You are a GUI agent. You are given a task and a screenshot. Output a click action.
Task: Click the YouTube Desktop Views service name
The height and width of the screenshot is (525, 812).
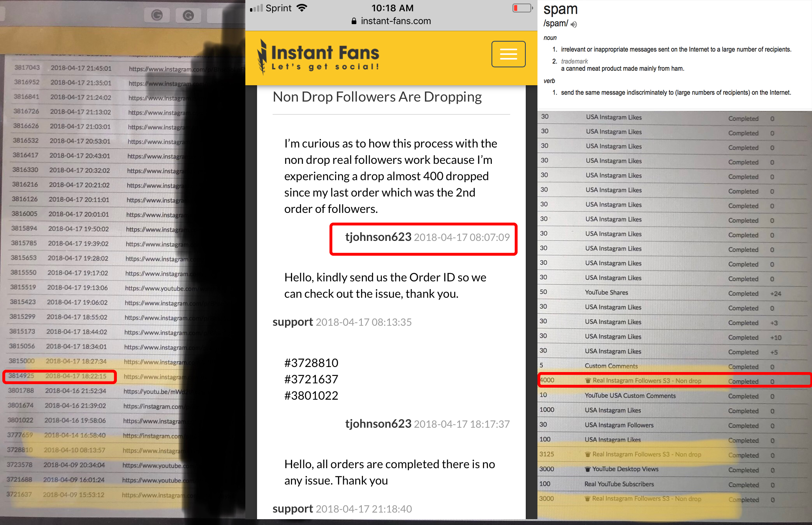pyautogui.click(x=625, y=469)
